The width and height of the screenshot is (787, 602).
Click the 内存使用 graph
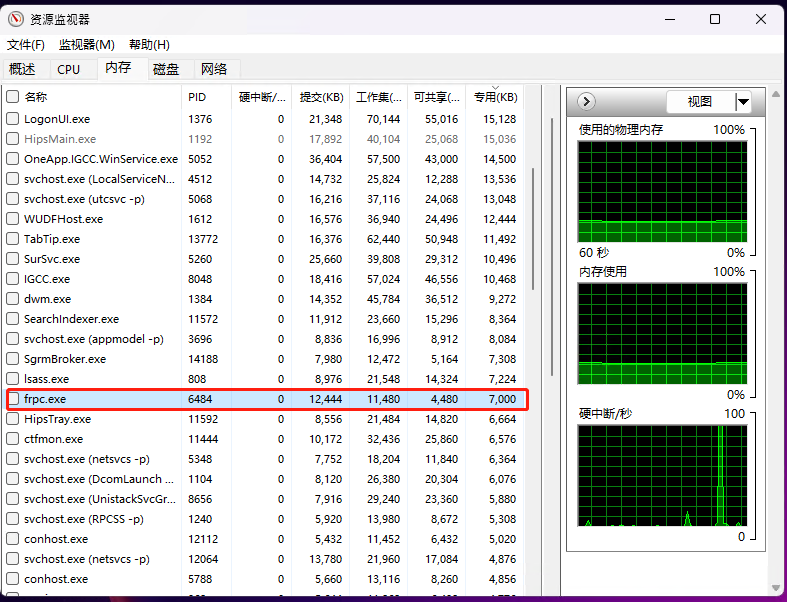662,334
